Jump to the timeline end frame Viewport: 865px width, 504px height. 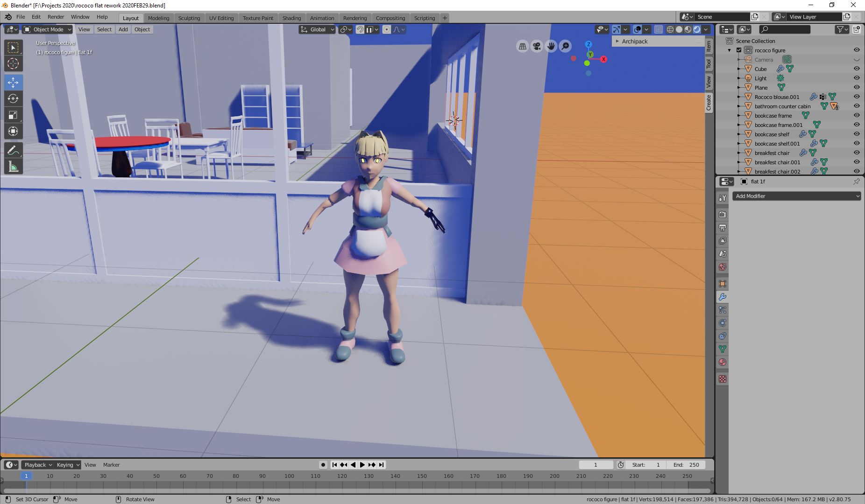tap(381, 465)
